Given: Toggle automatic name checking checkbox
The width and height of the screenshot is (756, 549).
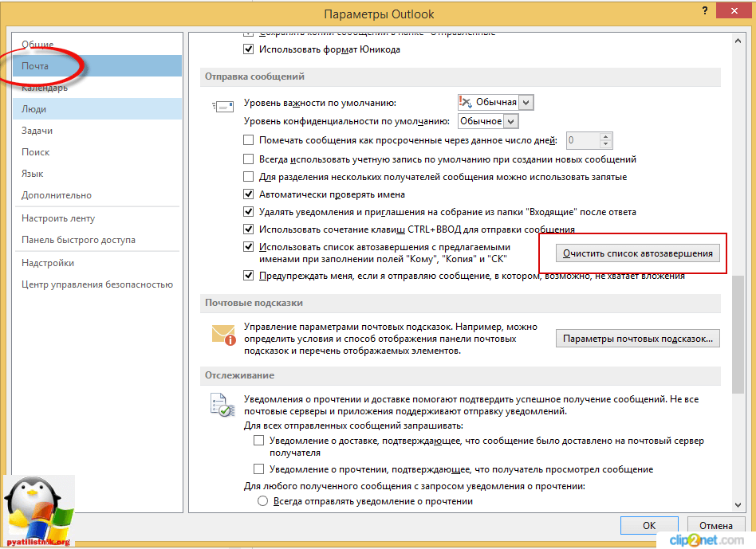Looking at the screenshot, I should [248, 194].
